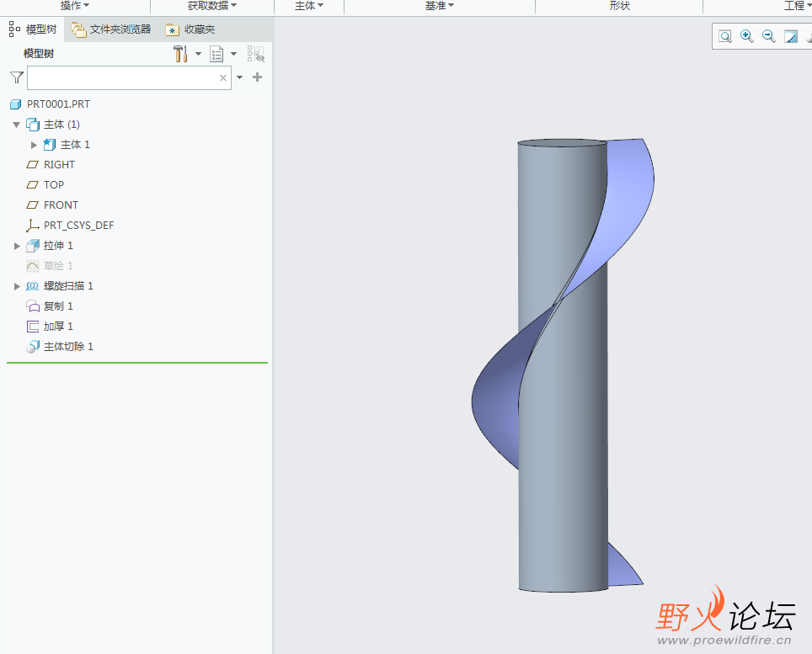812x654 pixels.
Task: Click the green insert-here marker line
Action: tap(137, 363)
